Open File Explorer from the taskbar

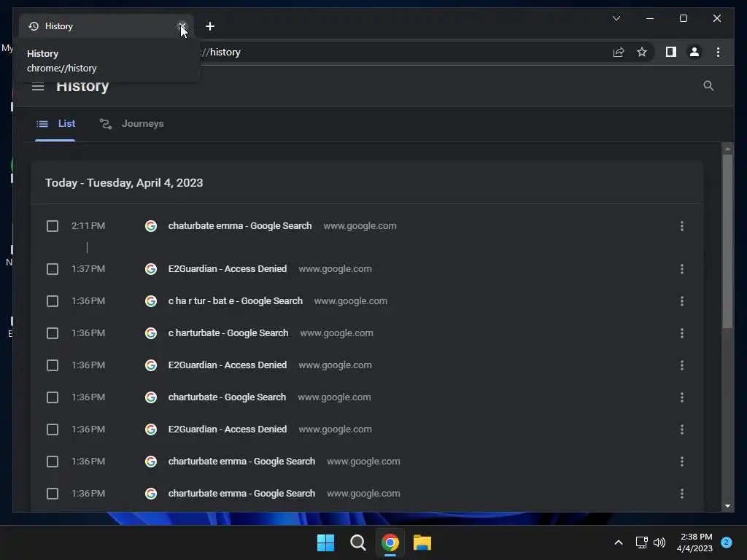(x=422, y=542)
